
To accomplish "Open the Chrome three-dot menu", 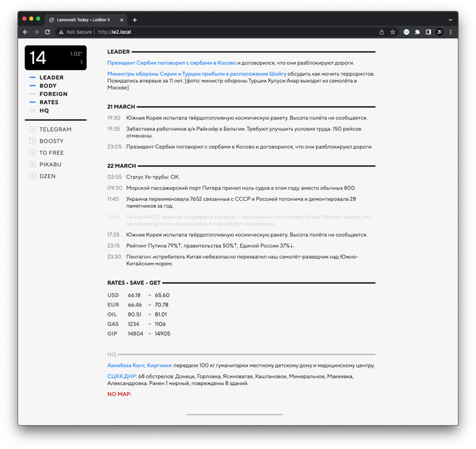I will tap(450, 32).
